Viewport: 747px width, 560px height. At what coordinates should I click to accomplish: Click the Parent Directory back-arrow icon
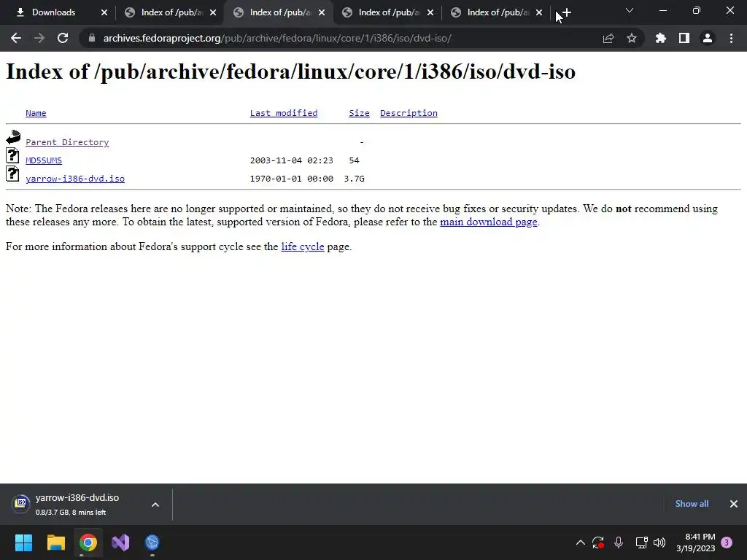click(13, 137)
